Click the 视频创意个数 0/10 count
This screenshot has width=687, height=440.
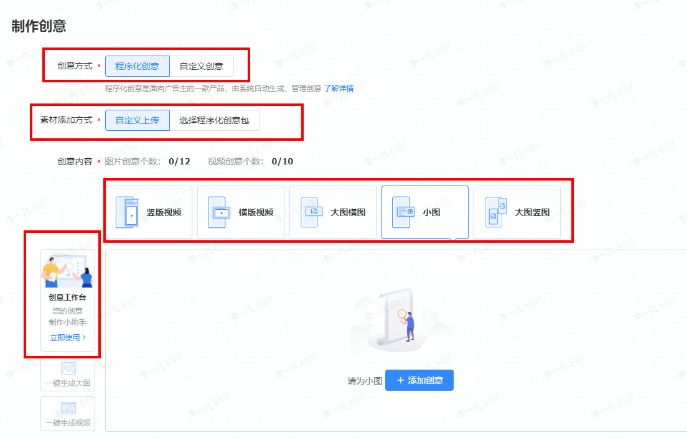pos(282,161)
